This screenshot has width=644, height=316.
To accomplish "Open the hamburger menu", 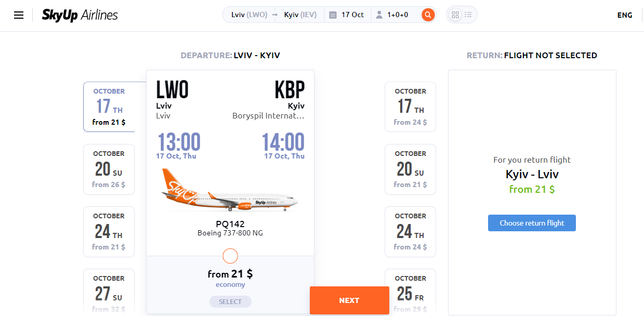I will (x=19, y=15).
